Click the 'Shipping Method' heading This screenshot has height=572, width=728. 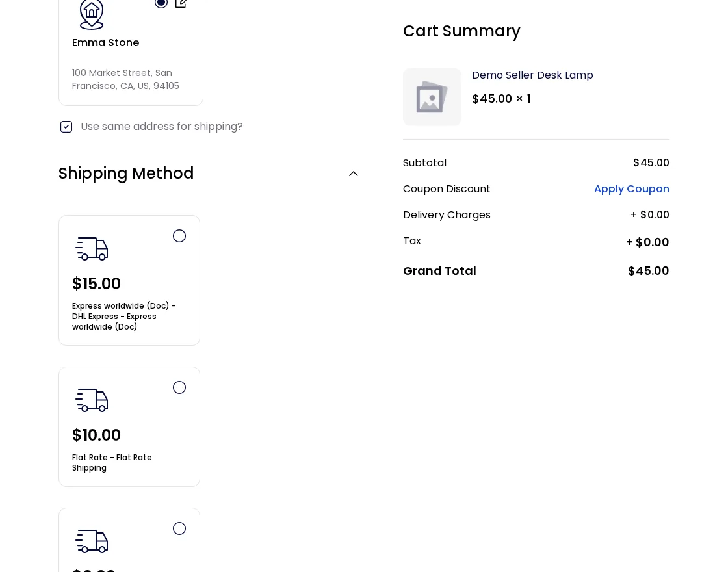pyautogui.click(x=126, y=173)
